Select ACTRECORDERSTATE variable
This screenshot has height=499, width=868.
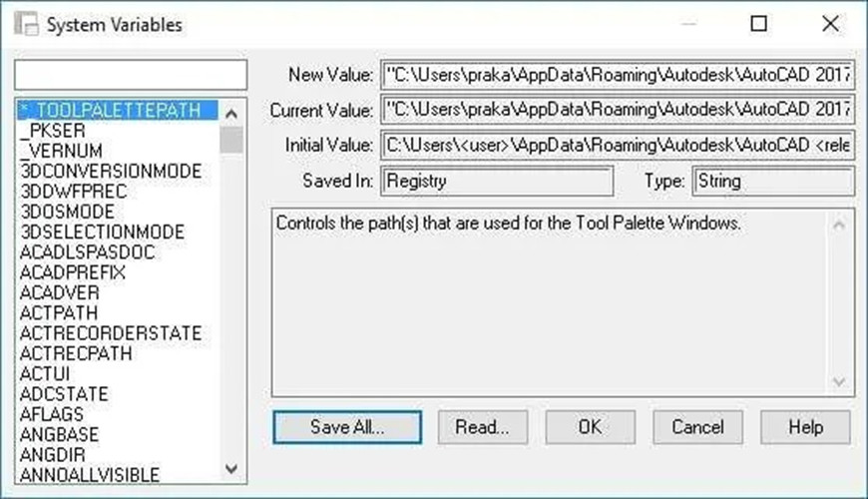tap(111, 333)
